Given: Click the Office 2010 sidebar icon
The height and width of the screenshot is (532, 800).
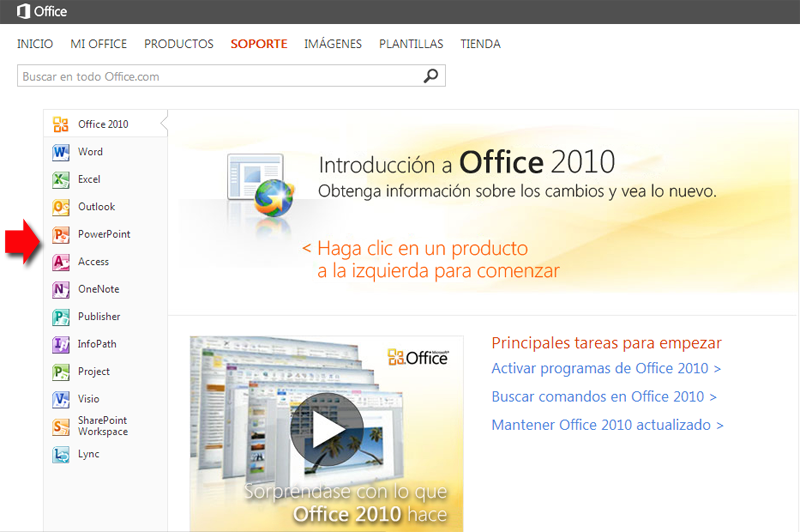Looking at the screenshot, I should (61, 124).
